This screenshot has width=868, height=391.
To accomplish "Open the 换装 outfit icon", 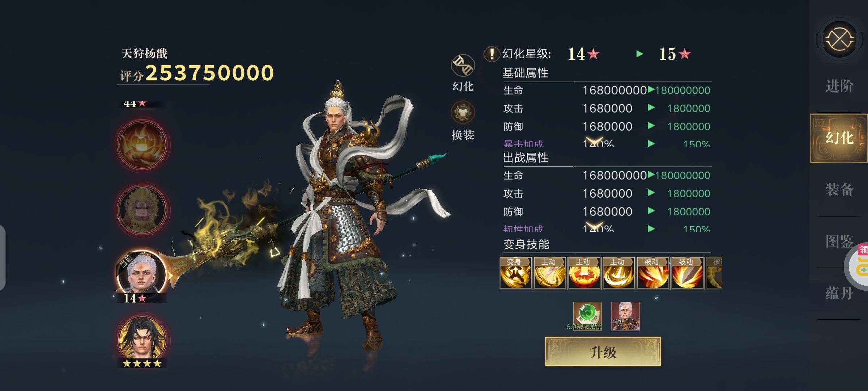I will (x=463, y=112).
